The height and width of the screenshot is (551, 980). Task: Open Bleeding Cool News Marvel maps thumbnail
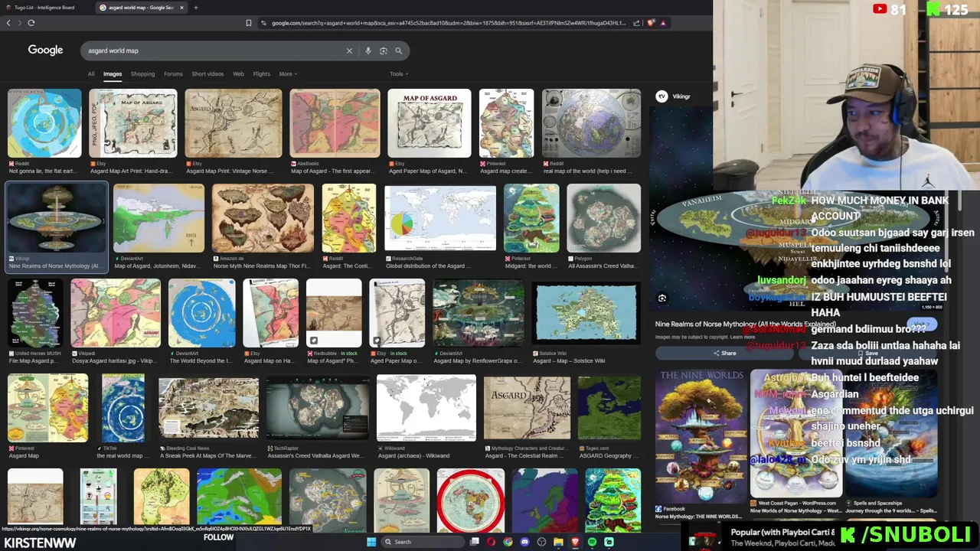208,408
